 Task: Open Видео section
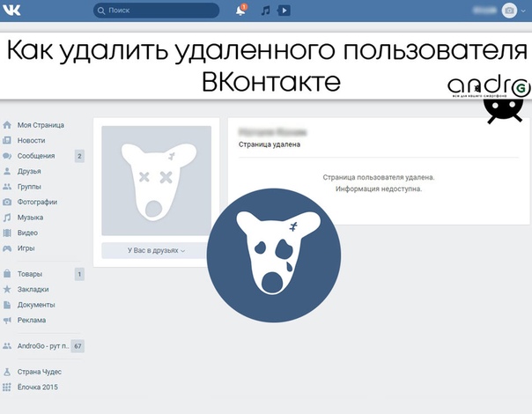coord(27,233)
